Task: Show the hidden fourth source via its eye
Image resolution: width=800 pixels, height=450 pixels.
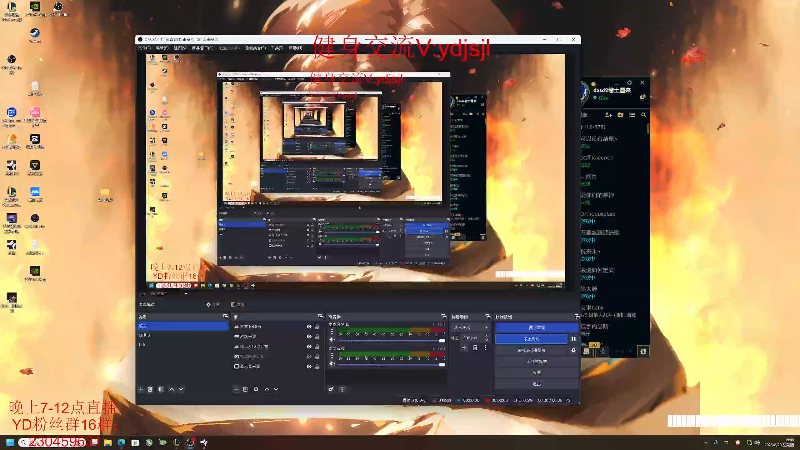Action: click(x=309, y=357)
